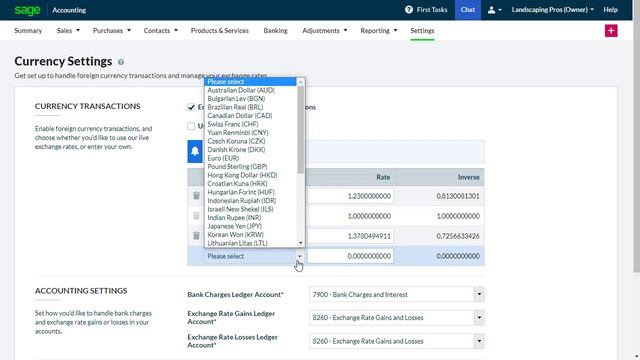Click the First Tasks link
The width and height of the screenshot is (640, 360).
[432, 10]
